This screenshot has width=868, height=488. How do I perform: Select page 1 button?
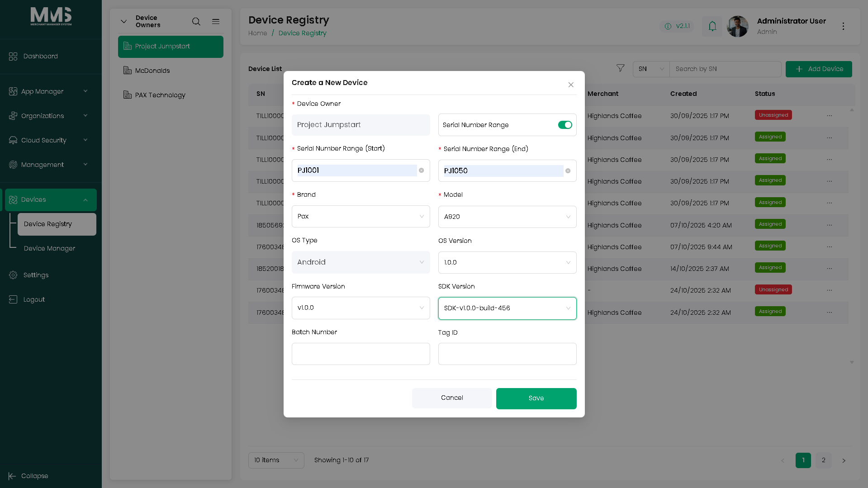coord(803,460)
